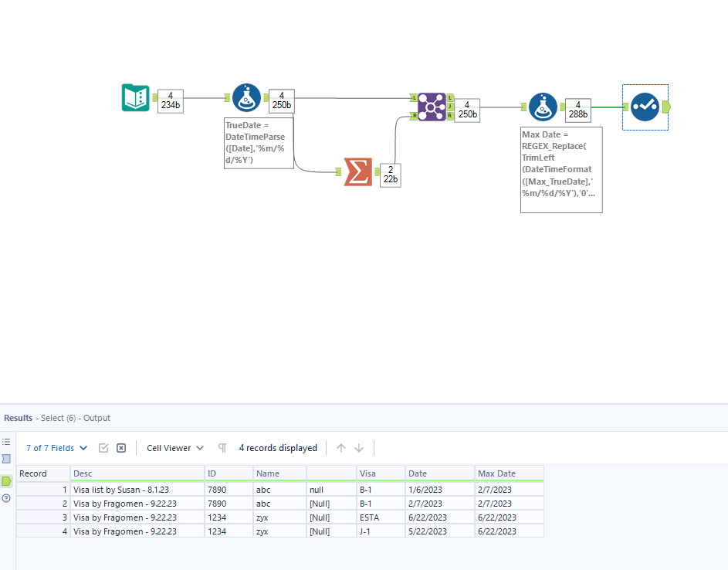
Task: Click the Record column header
Action: tap(43, 473)
